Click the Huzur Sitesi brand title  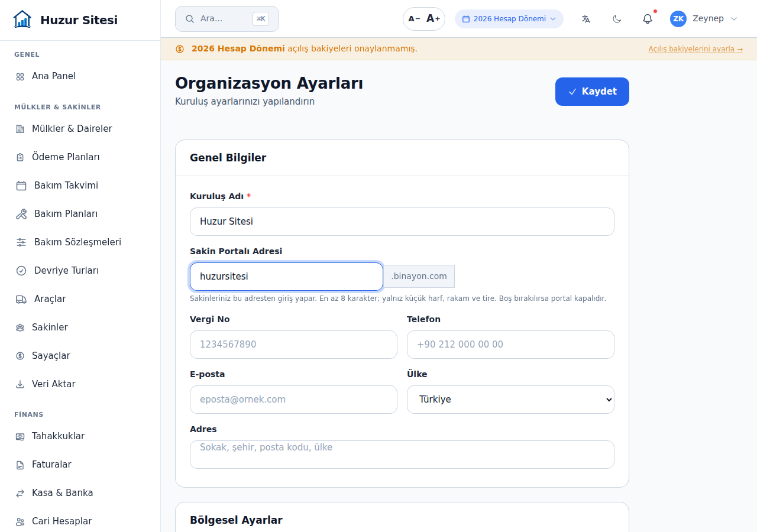point(79,20)
